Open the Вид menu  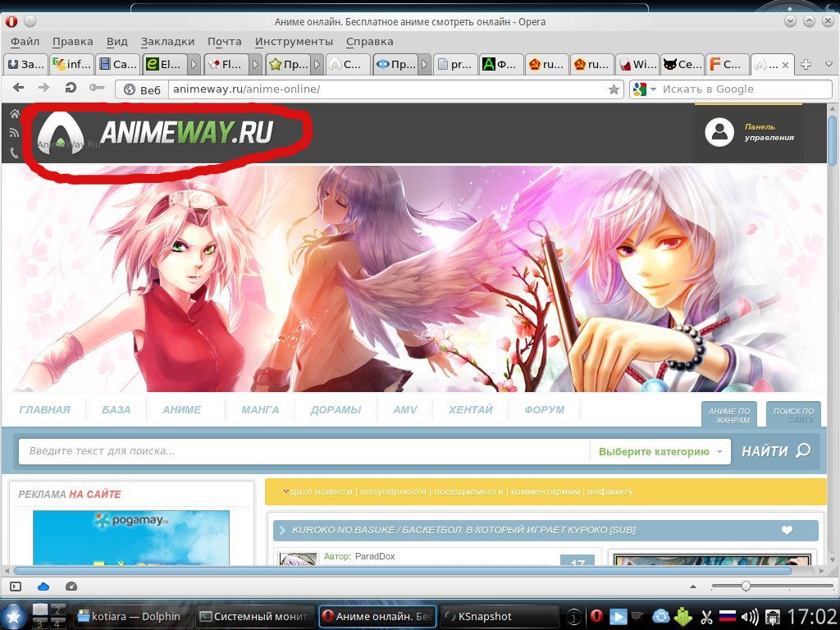116,42
